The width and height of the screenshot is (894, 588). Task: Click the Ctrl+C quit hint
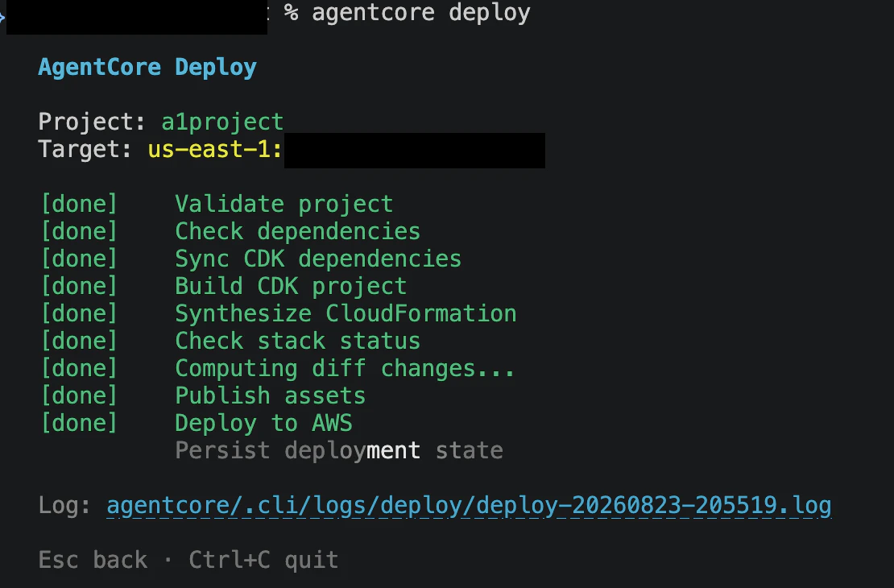coord(263,560)
